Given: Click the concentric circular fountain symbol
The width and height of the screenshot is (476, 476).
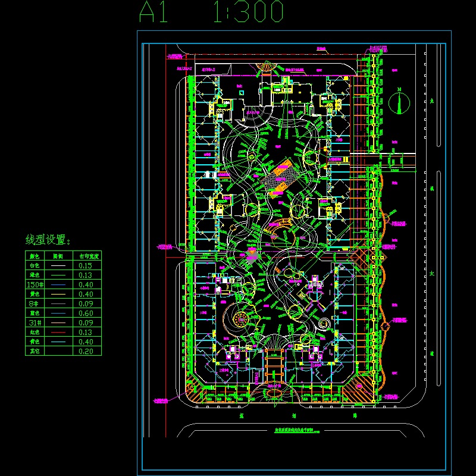Looking at the screenshot, I should [x=240, y=320].
